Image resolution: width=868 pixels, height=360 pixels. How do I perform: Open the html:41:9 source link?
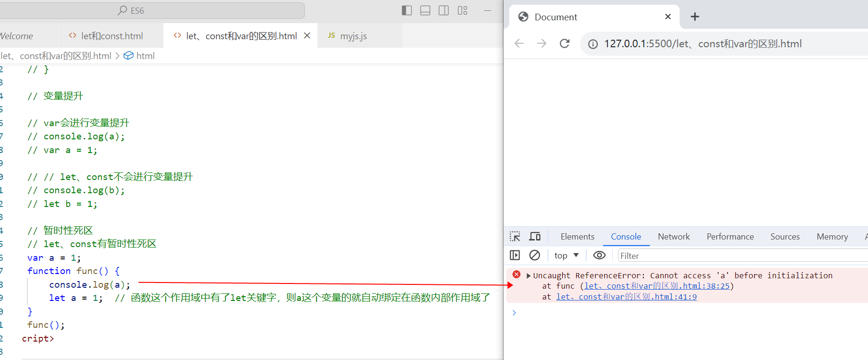(626, 297)
